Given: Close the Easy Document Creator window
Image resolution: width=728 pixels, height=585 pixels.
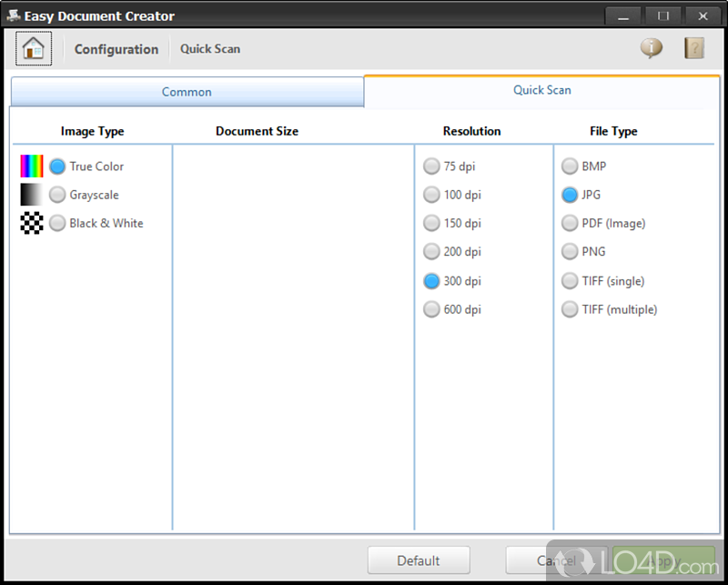Looking at the screenshot, I should (x=703, y=16).
